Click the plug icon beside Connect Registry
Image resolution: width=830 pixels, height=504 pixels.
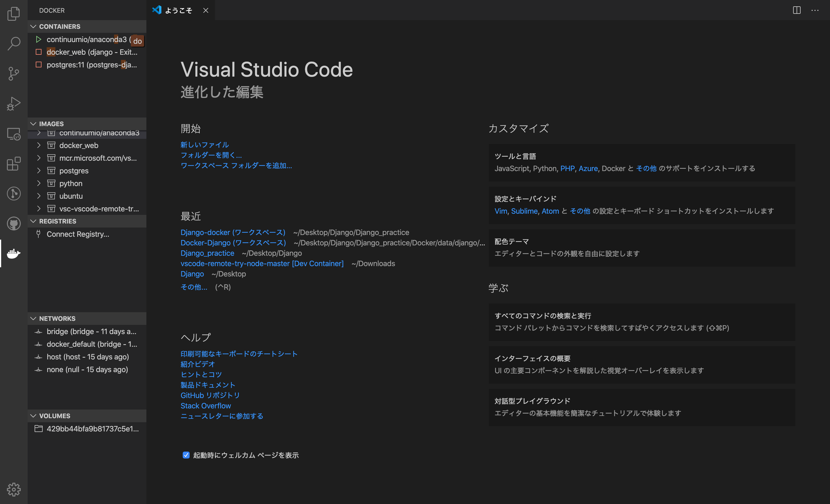coord(38,234)
